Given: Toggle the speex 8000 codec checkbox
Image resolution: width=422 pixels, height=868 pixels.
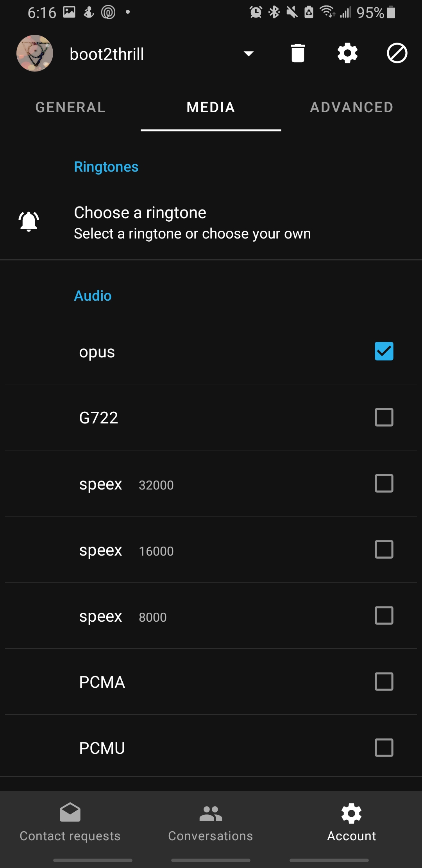Looking at the screenshot, I should click(x=384, y=615).
